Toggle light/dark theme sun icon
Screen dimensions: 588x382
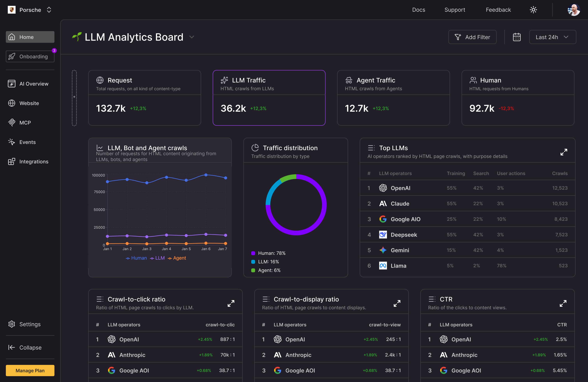[x=533, y=10]
